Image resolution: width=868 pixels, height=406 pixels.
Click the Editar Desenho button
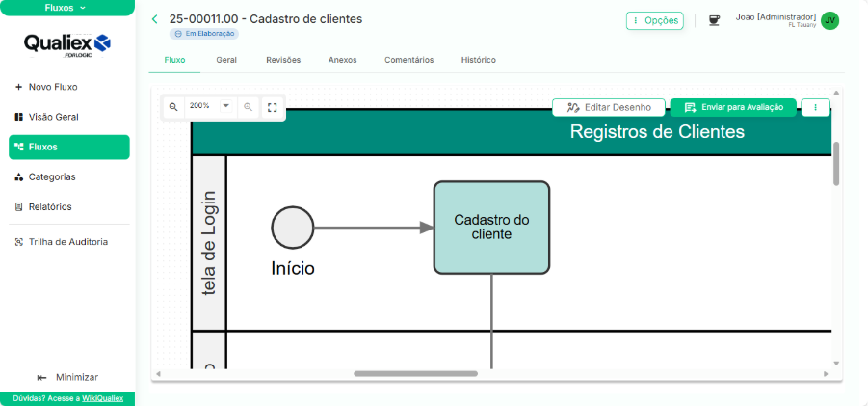click(x=609, y=107)
